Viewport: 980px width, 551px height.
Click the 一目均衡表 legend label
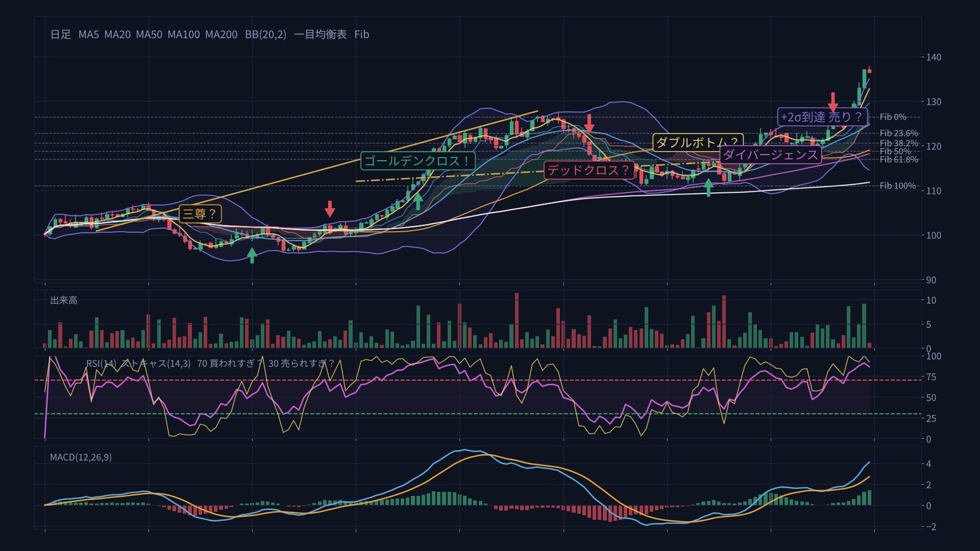pos(320,34)
